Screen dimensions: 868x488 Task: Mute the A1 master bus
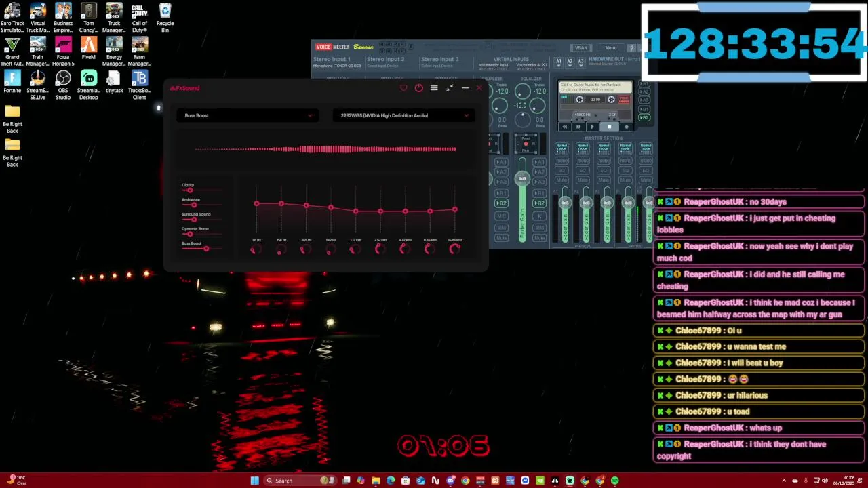[561, 180]
